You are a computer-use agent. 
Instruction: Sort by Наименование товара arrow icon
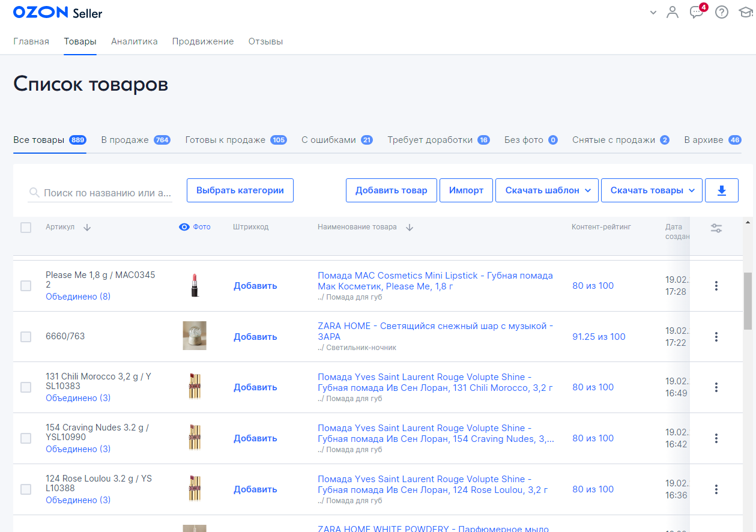410,228
